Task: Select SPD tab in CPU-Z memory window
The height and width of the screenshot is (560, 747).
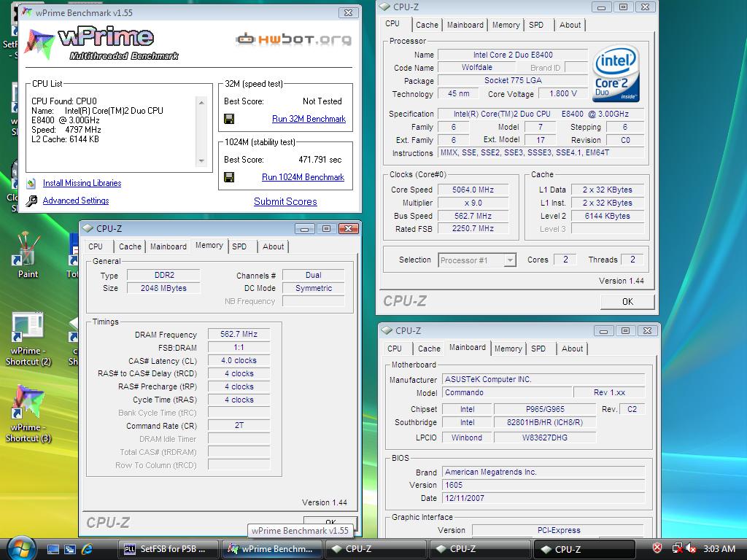Action: coord(239,246)
